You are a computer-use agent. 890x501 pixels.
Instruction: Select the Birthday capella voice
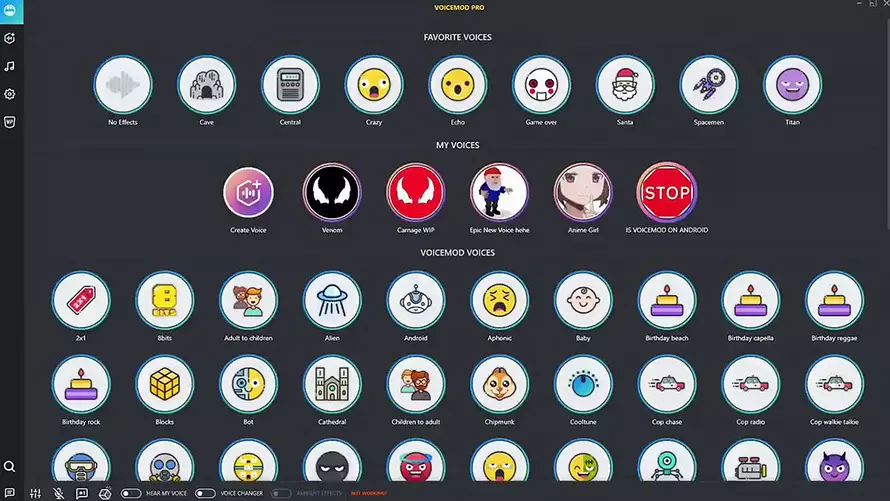tap(750, 301)
